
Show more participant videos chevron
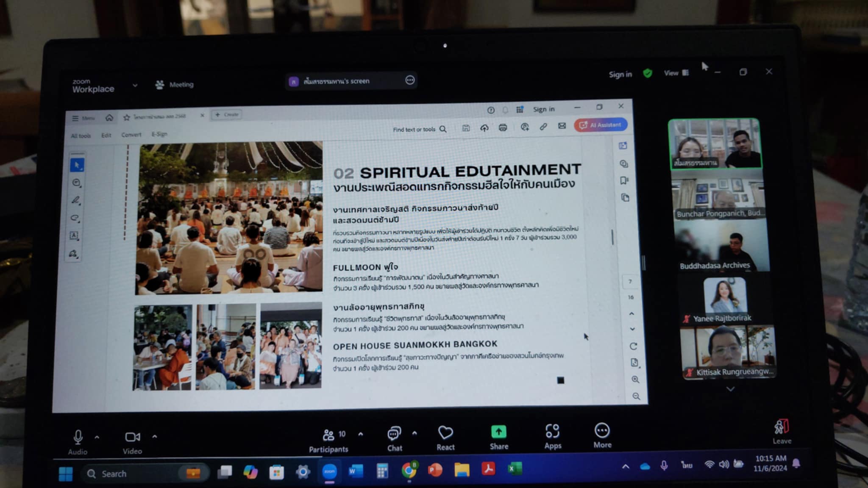click(730, 388)
